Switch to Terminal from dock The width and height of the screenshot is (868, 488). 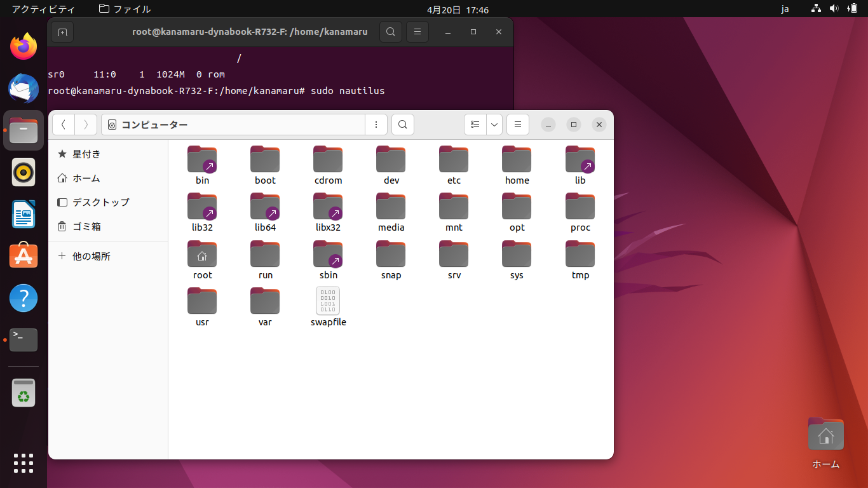click(24, 340)
